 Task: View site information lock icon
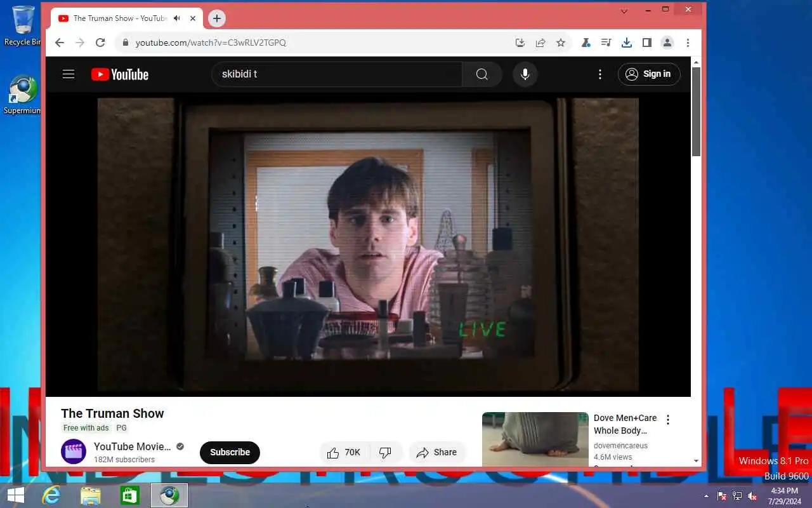pos(126,43)
